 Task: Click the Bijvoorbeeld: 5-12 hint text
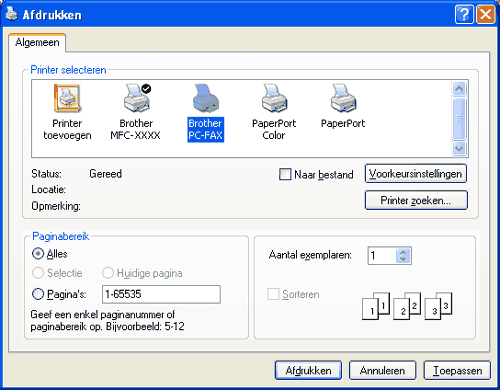click(145, 326)
